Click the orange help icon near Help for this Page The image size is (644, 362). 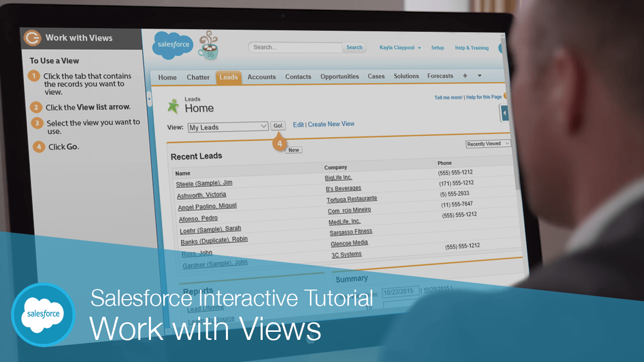coord(505,96)
